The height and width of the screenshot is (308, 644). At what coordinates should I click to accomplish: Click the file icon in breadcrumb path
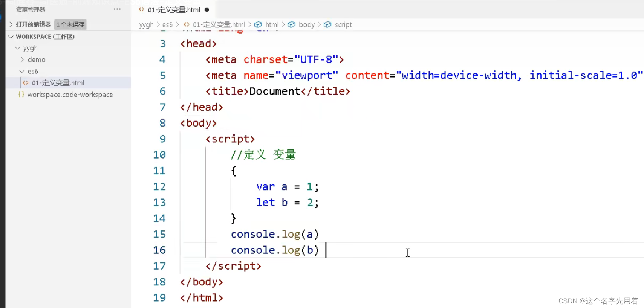point(187,24)
